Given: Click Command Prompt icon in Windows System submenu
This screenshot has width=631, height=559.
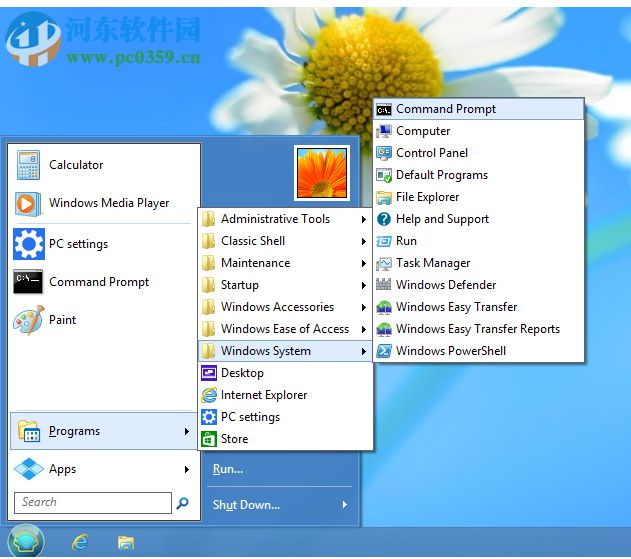Looking at the screenshot, I should click(384, 109).
